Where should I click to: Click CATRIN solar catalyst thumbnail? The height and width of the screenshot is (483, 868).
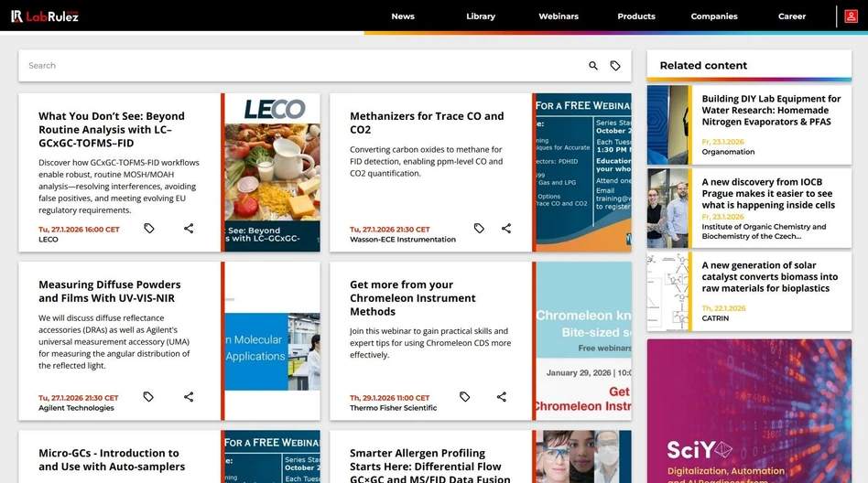[667, 292]
